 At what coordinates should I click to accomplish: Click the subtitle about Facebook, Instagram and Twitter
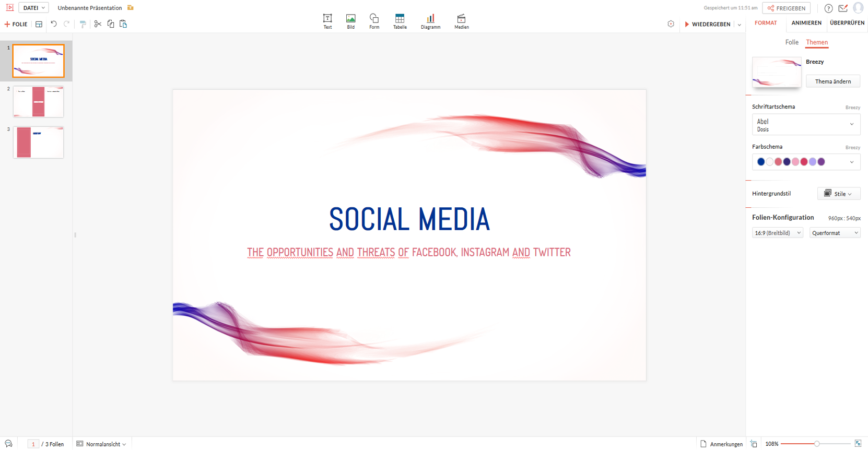point(409,253)
